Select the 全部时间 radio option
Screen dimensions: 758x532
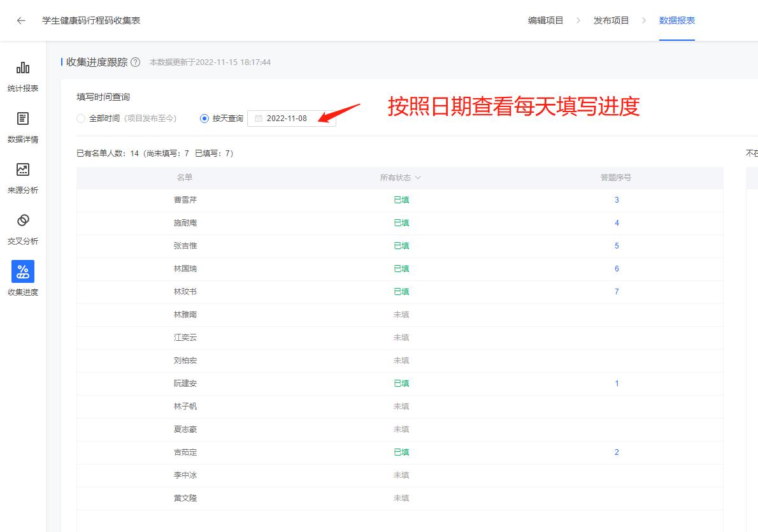(81, 118)
